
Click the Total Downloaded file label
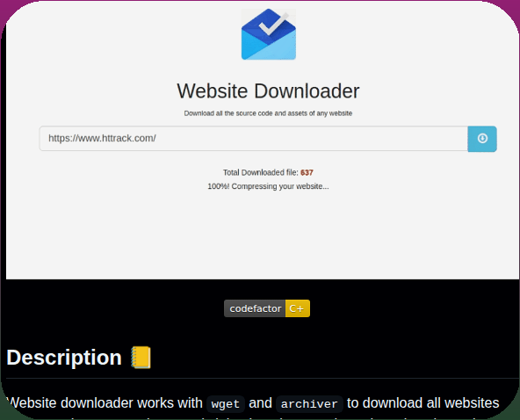[260, 172]
